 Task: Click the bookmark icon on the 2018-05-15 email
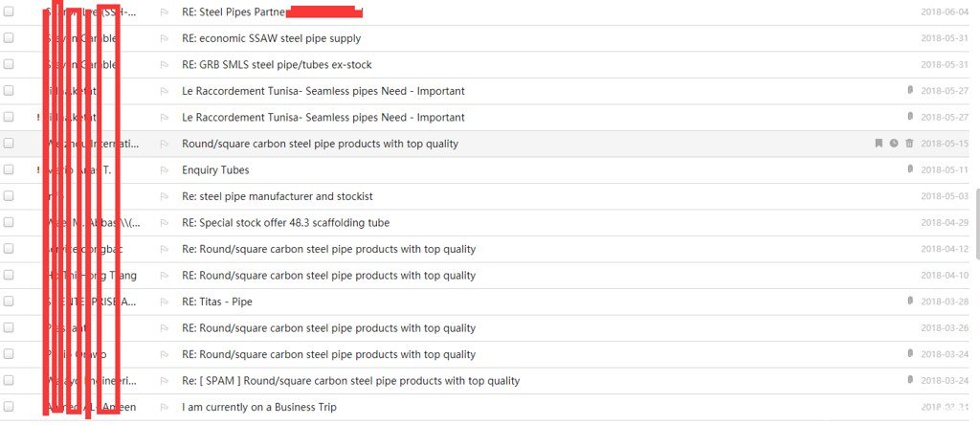click(879, 144)
